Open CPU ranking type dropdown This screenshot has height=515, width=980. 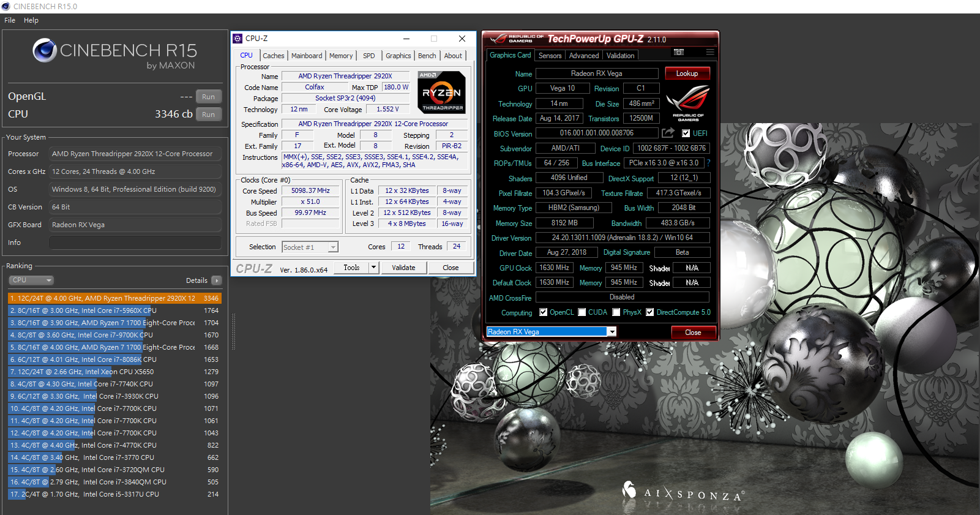pyautogui.click(x=31, y=280)
